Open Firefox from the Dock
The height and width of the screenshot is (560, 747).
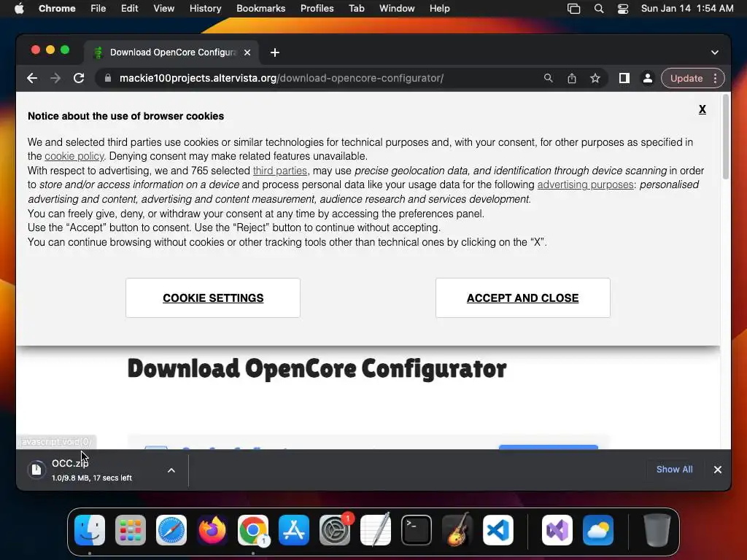coord(212,530)
